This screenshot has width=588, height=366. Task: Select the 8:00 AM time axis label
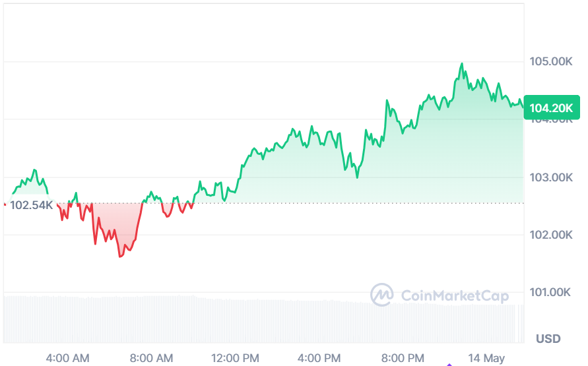coord(151,358)
